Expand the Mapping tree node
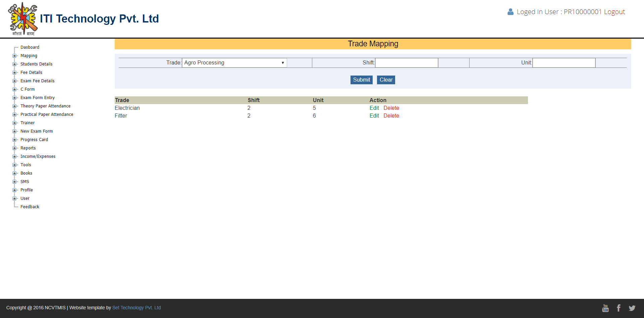 click(14, 56)
